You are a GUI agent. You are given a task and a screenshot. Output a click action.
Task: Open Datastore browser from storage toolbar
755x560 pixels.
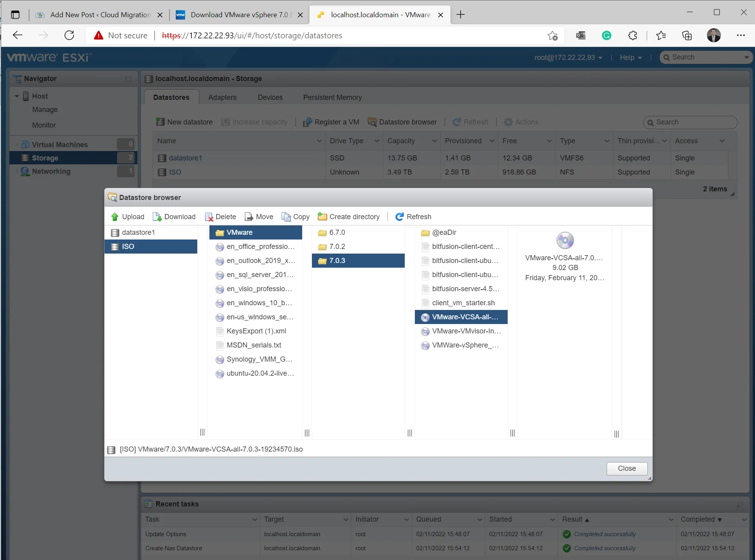[402, 122]
